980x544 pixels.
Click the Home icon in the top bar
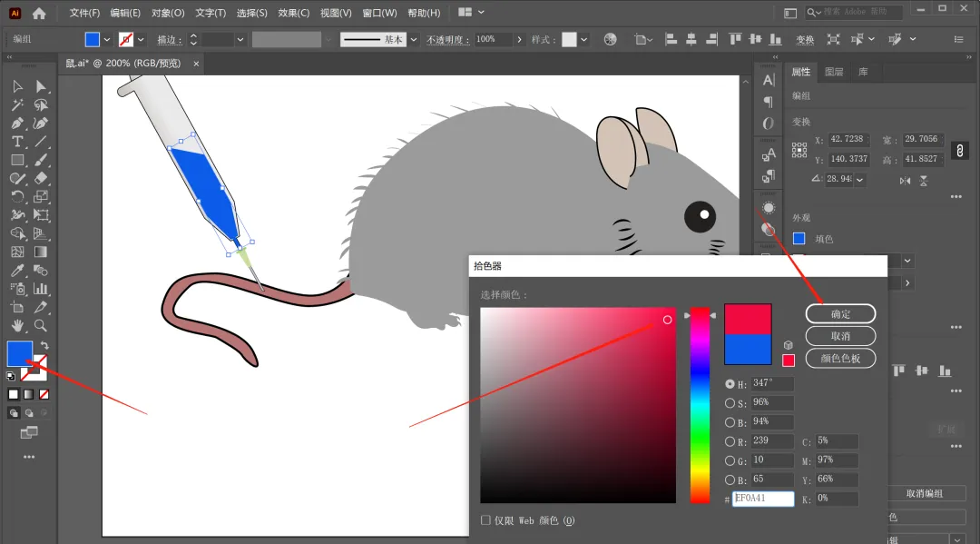(39, 13)
